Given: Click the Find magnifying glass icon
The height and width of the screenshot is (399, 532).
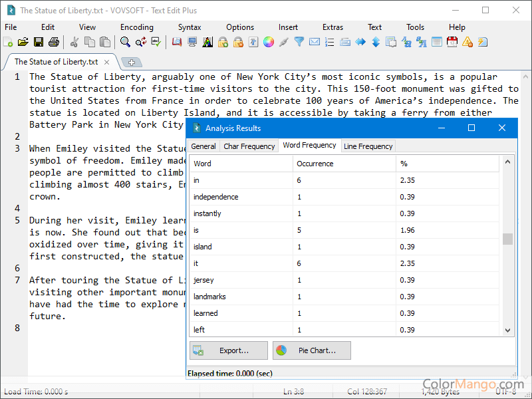Looking at the screenshot, I should (125, 42).
